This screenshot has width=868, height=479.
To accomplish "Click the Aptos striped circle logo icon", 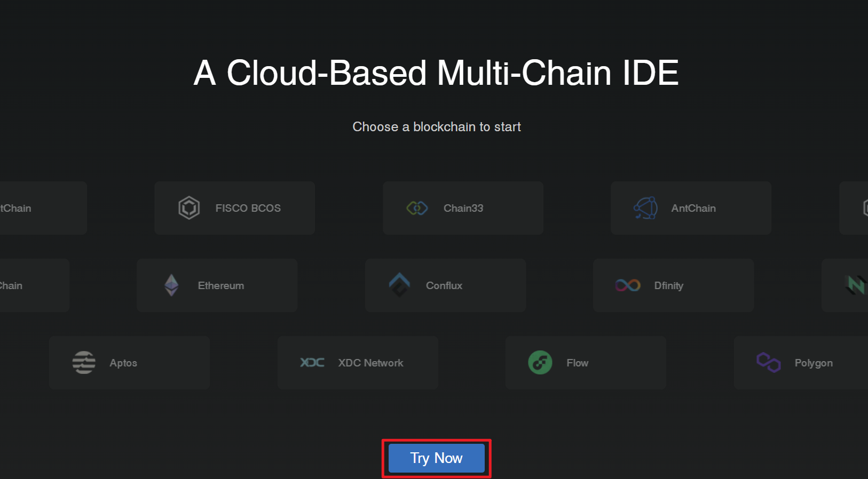I will (84, 363).
